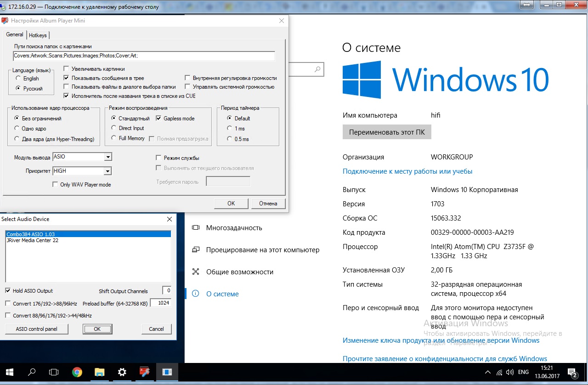Click Album Player Mini title bar icon
Screen dimensions: 588x385
tap(5, 21)
